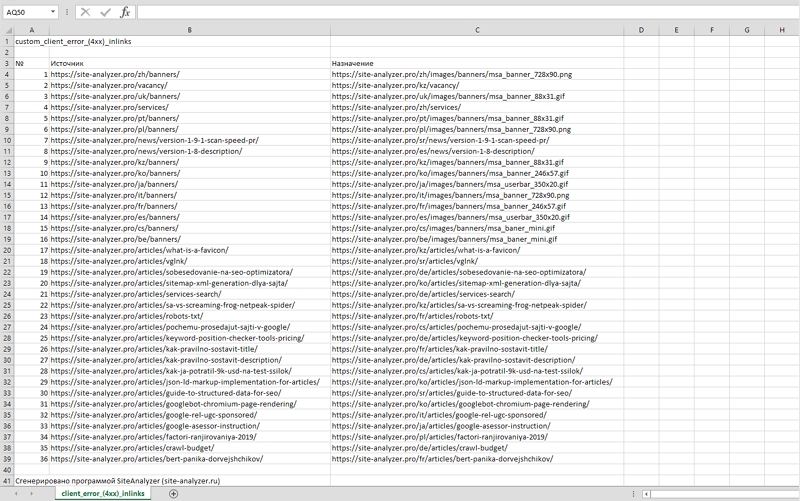Click destination cell pl/articles/factori-ranjirovaniya-2019/

477,437
